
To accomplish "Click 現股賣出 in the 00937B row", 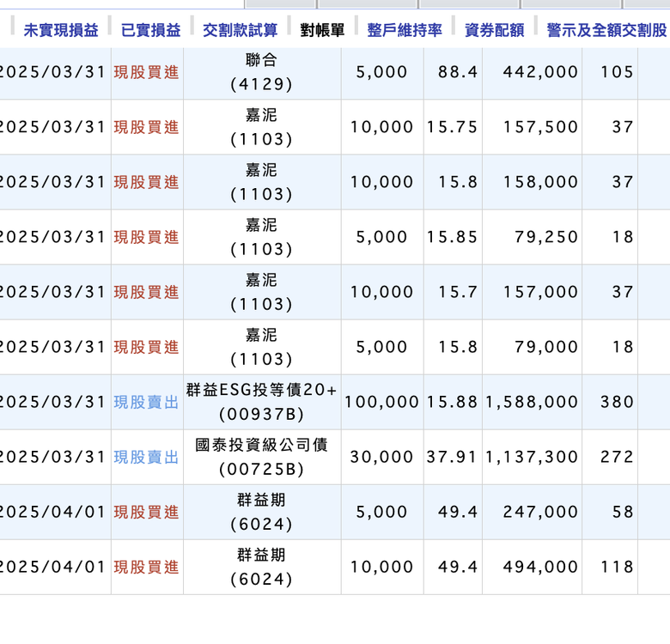I will [146, 403].
